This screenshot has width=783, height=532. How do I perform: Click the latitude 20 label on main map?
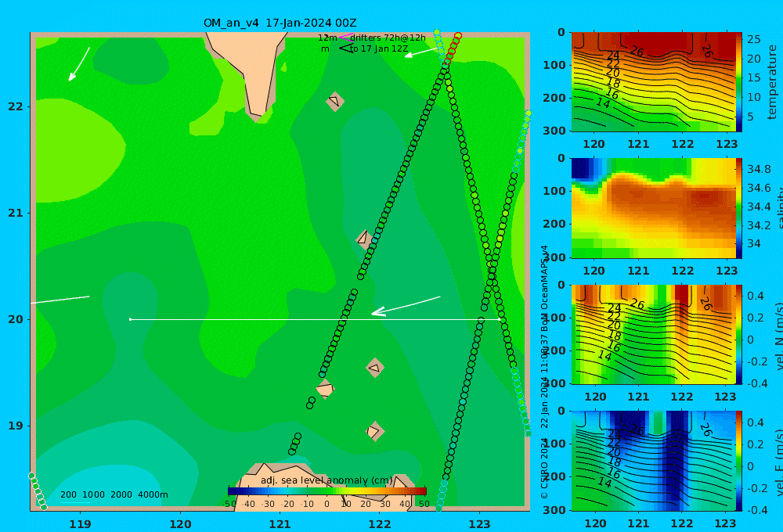tap(16, 319)
